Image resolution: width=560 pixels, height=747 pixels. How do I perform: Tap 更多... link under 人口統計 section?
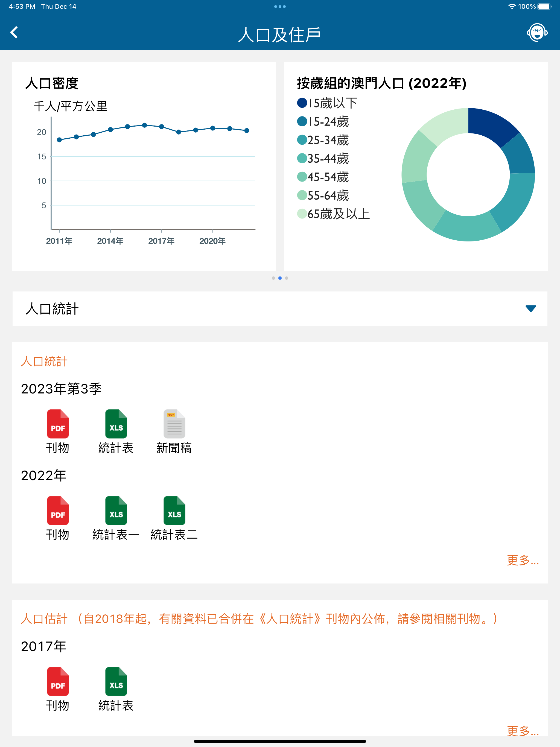click(x=523, y=560)
